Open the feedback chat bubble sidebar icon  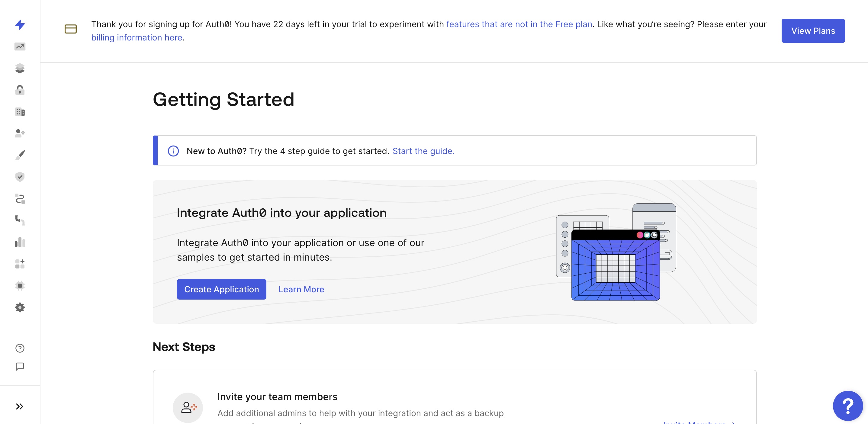tap(20, 366)
